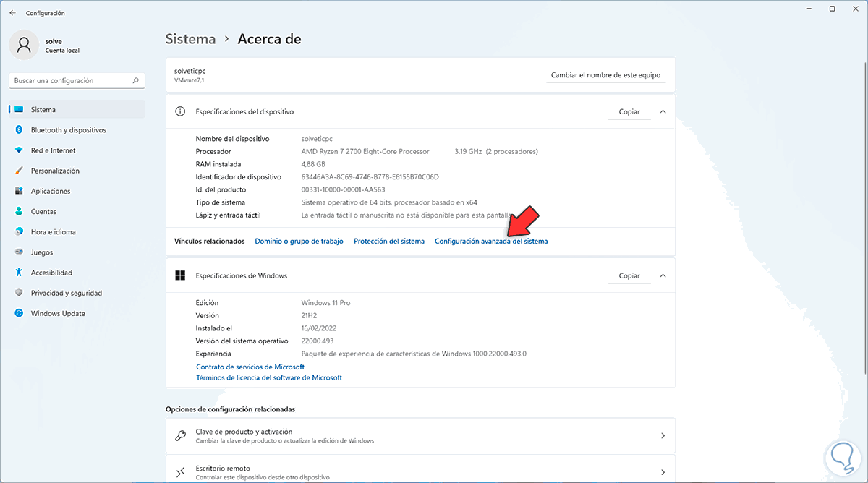868x483 pixels.
Task: Click the chevron on the Escritorio remoto row
Action: [x=663, y=472]
